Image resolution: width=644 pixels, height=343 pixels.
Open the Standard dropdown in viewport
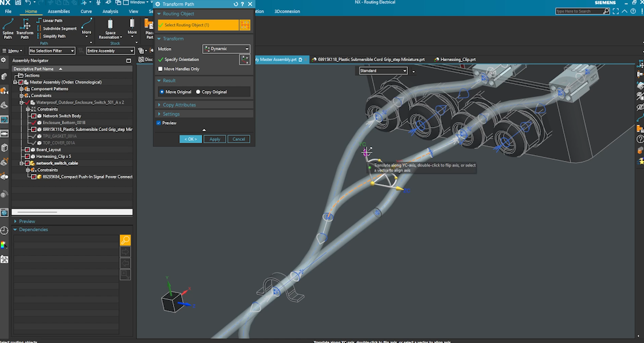(383, 71)
